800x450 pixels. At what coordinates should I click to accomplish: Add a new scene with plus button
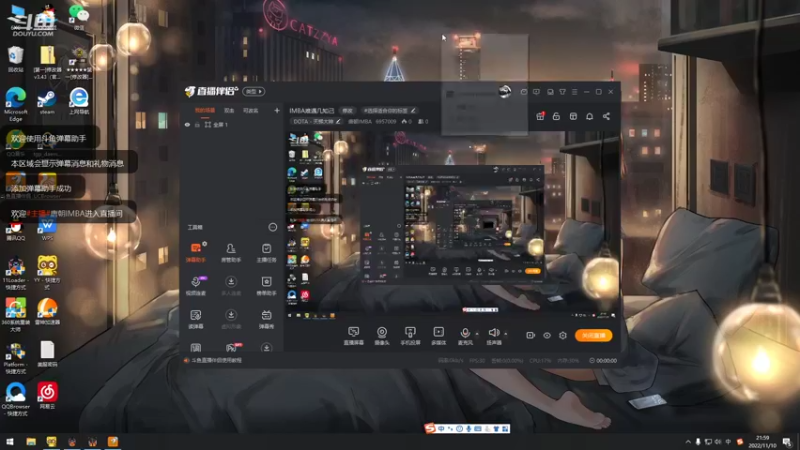click(x=277, y=110)
